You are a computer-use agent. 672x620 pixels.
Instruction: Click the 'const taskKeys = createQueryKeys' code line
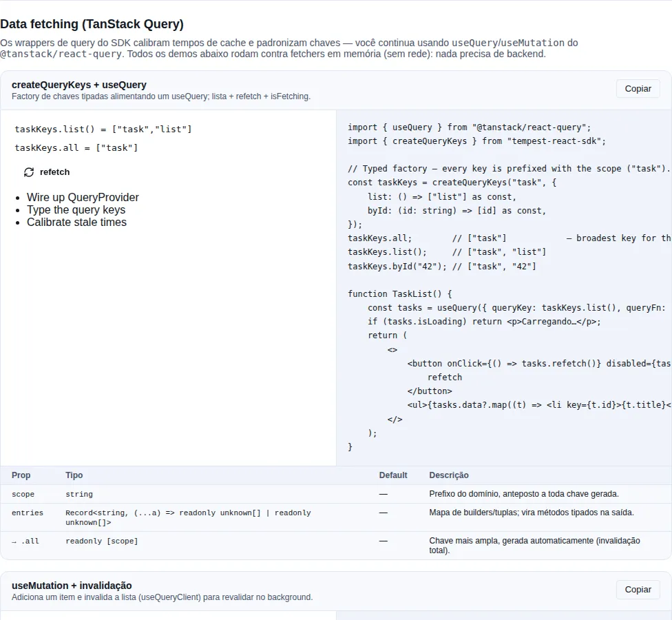pos(452,183)
